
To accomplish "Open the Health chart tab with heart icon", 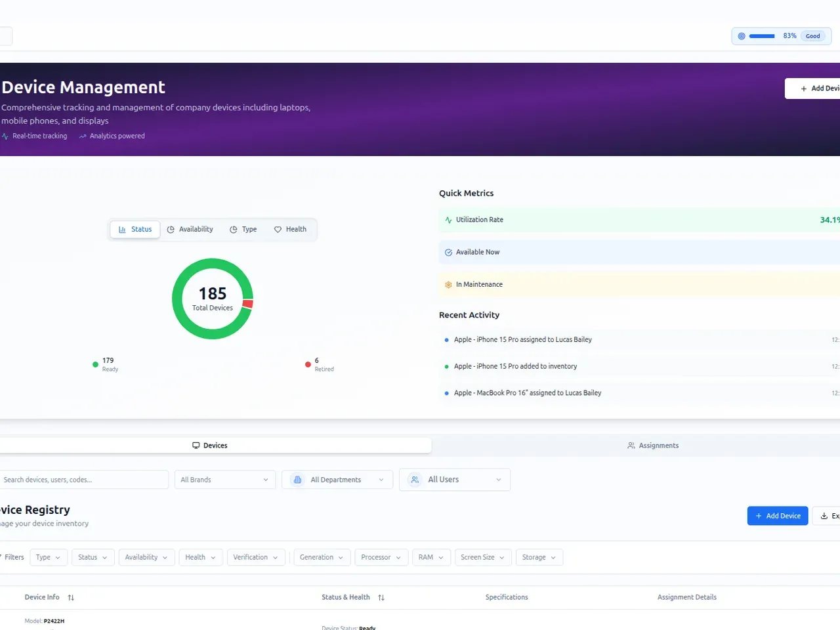I will 290,230.
